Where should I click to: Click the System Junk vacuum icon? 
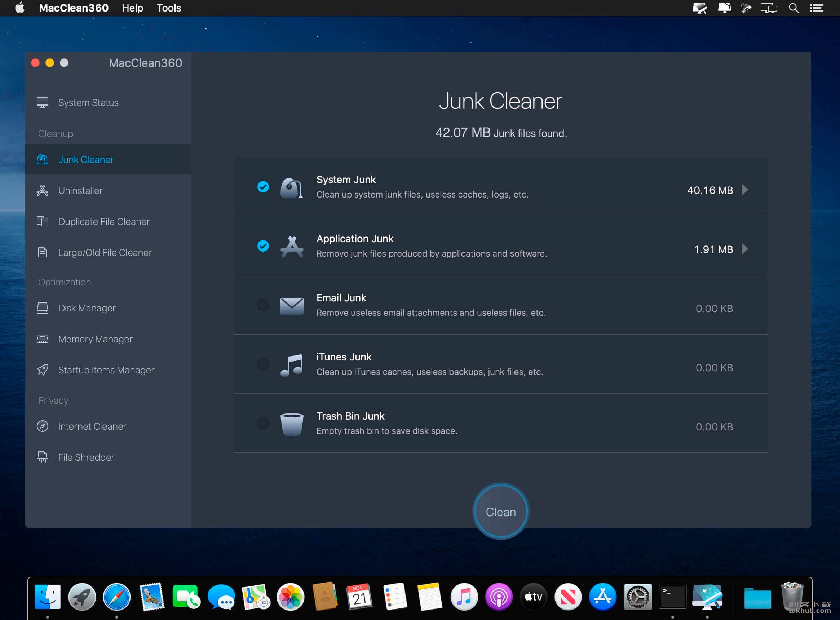(x=292, y=188)
